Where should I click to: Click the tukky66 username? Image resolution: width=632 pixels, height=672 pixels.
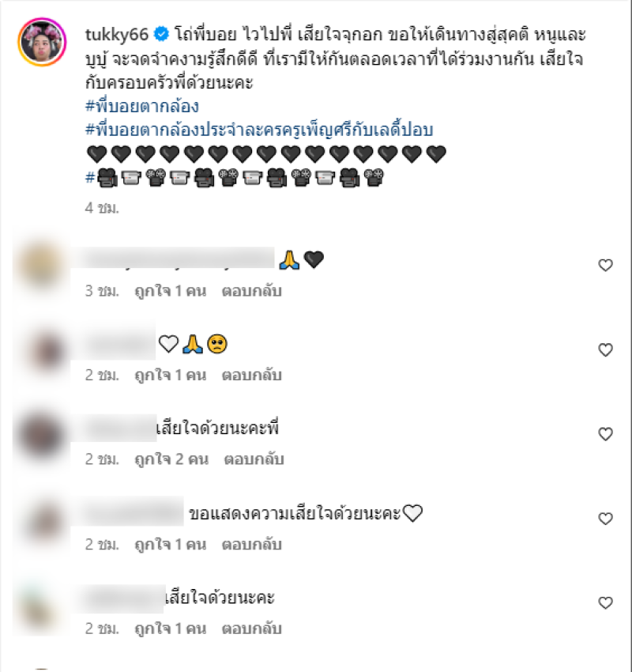pyautogui.click(x=116, y=34)
